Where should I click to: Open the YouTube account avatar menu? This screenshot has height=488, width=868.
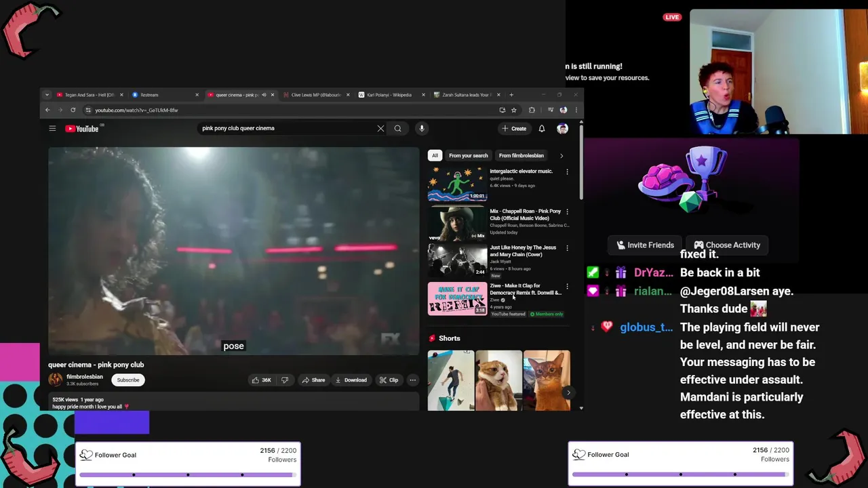562,128
